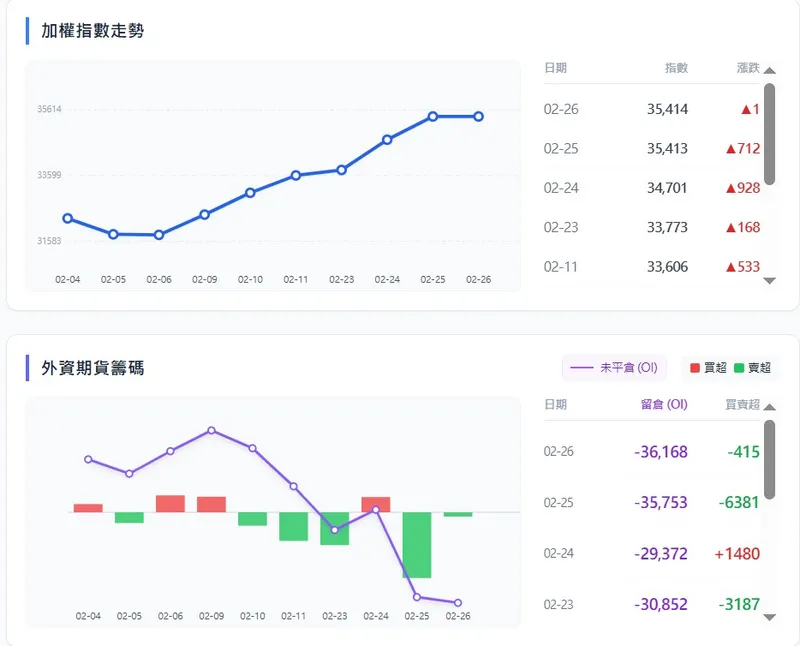Select the 02-04 marker on the index trend line
The height and width of the screenshot is (646, 800).
coord(67,218)
